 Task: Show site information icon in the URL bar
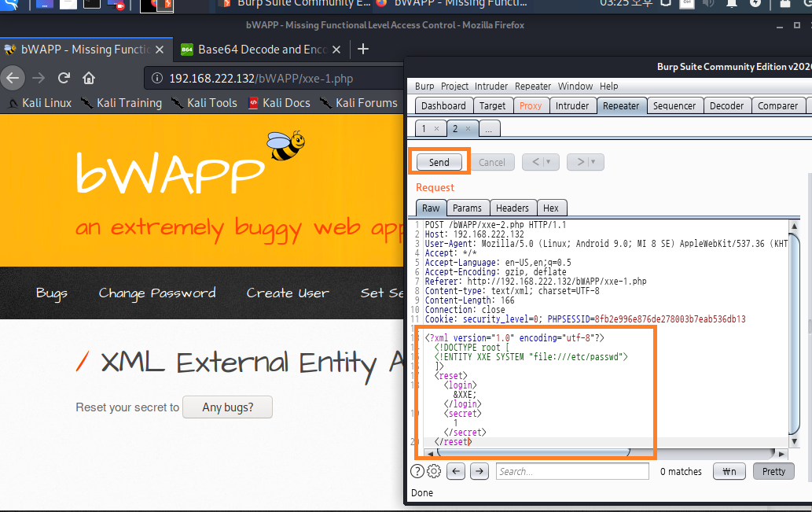coord(157,78)
